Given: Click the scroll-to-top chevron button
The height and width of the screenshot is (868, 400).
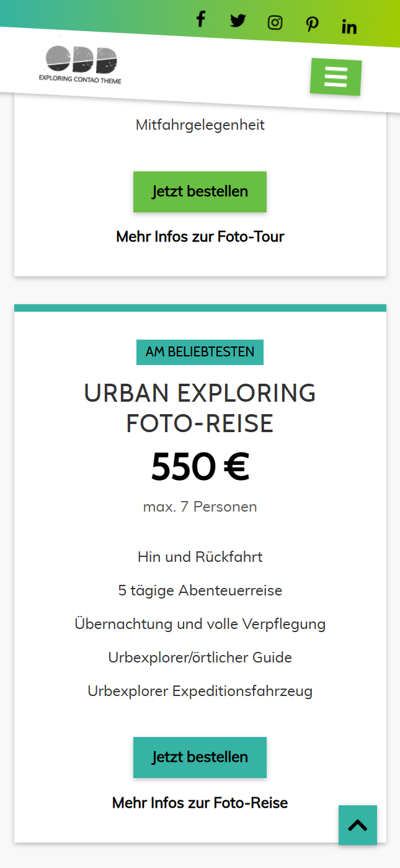Looking at the screenshot, I should click(x=358, y=825).
